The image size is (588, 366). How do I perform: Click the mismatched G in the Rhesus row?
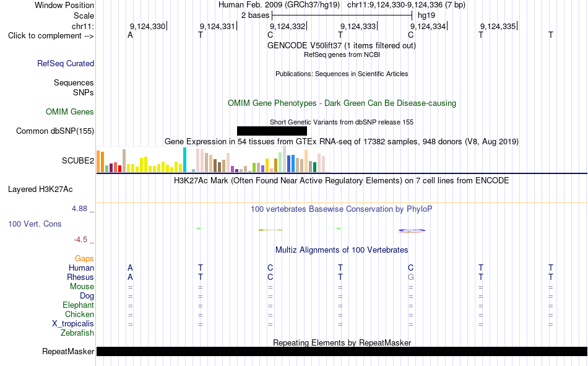click(410, 277)
